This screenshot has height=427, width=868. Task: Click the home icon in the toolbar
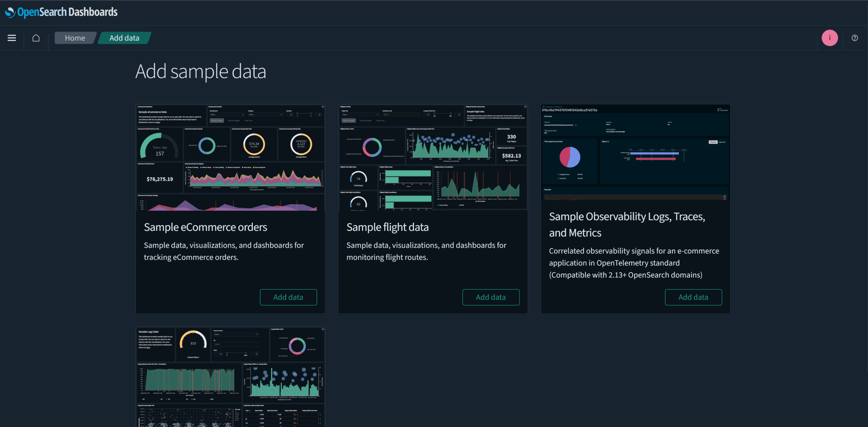(36, 38)
